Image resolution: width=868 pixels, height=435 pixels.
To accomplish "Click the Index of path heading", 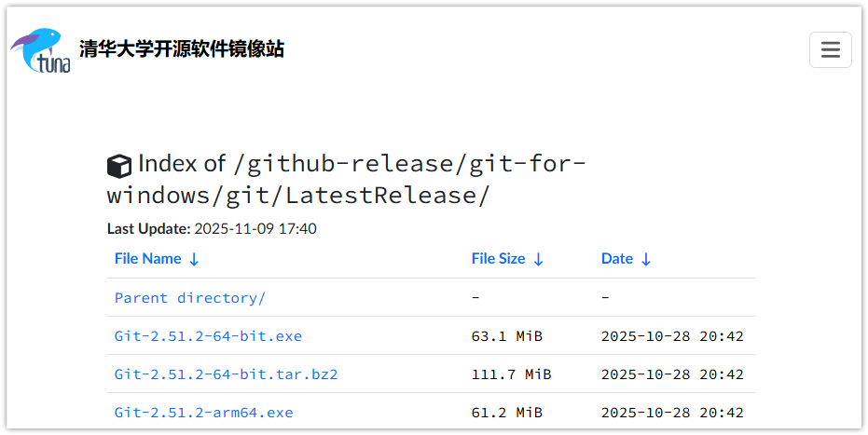I will tap(347, 180).
